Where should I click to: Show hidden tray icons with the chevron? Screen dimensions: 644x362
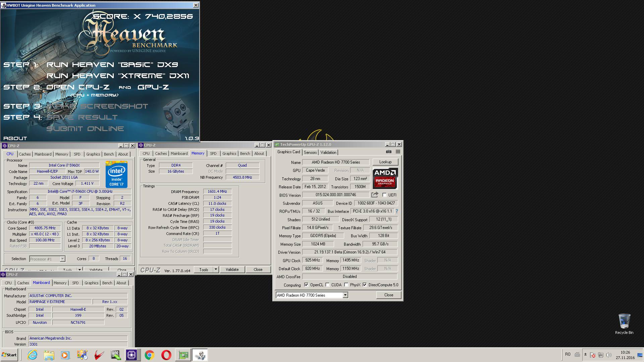(x=585, y=355)
